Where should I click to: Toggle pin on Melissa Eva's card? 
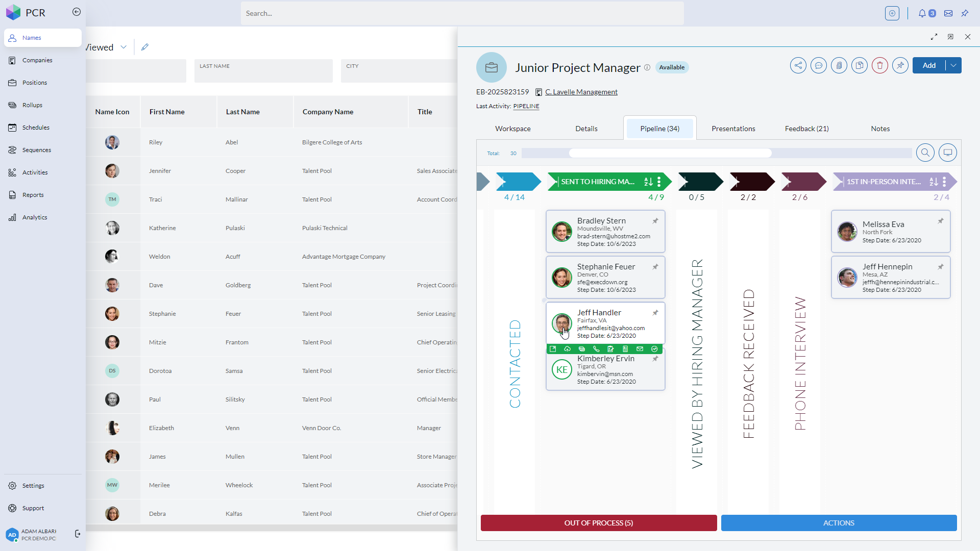tap(941, 221)
